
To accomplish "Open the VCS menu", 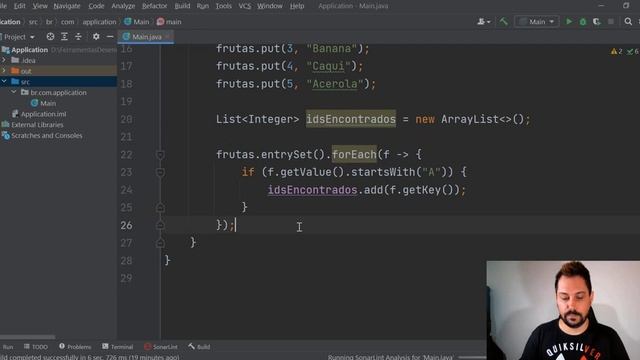I will (244, 6).
